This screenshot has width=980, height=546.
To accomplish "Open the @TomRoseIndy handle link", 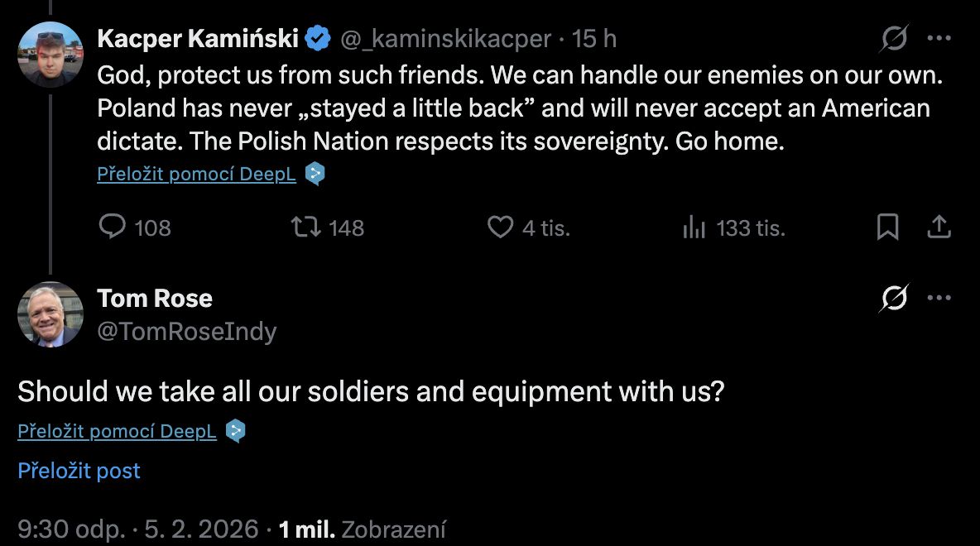I will [x=187, y=332].
